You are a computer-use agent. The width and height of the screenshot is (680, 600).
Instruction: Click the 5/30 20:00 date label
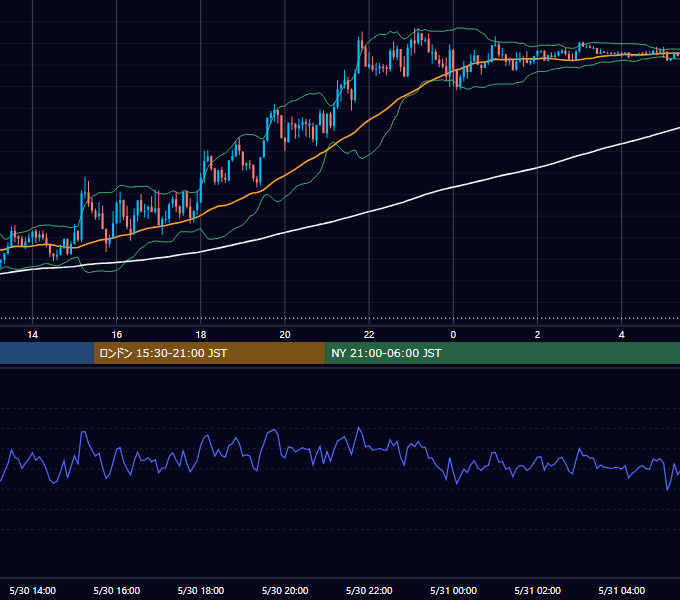[x=285, y=590]
